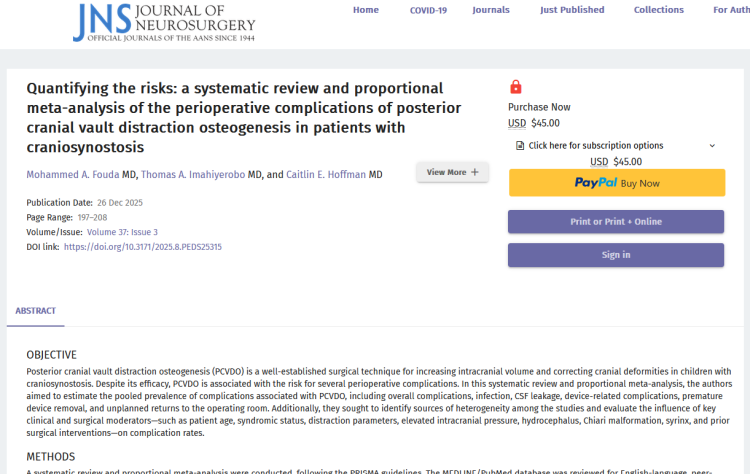The width and height of the screenshot is (750, 474).
Task: Click the Volume/Issue: label
Action: pyautogui.click(x=54, y=232)
